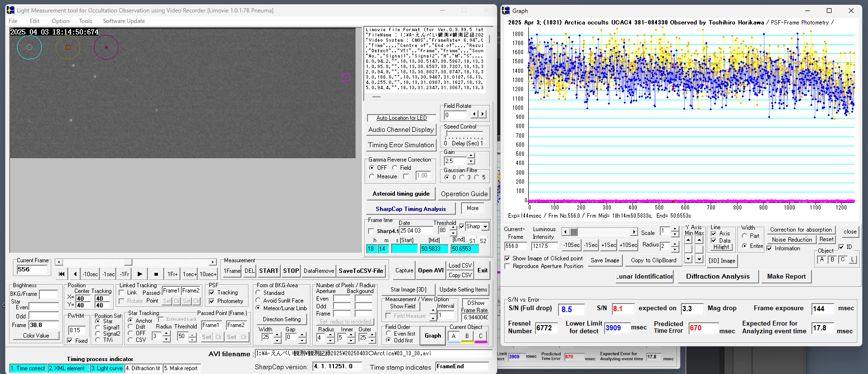Viewport: 868px width, 374px height.
Task: Click Y Axis Max up arrow
Action: tap(699, 240)
